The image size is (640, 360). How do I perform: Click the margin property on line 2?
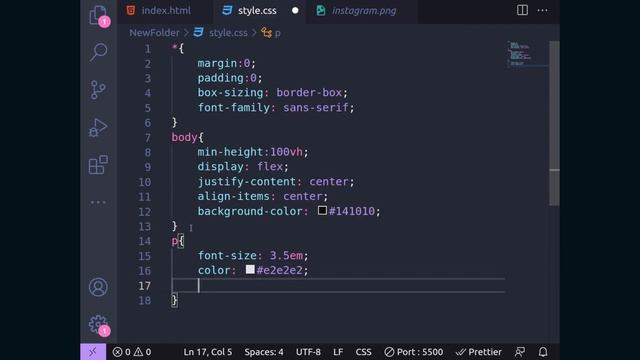pyautogui.click(x=217, y=64)
